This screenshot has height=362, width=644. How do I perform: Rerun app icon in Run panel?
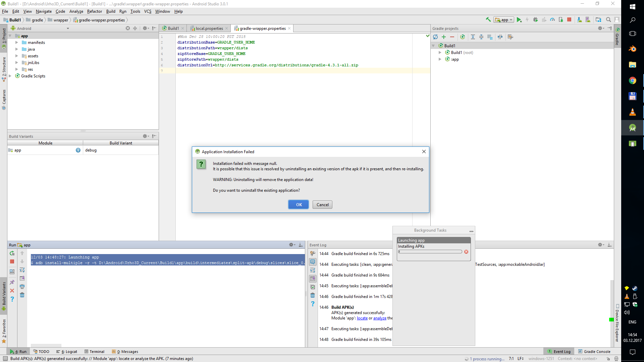[12, 253]
